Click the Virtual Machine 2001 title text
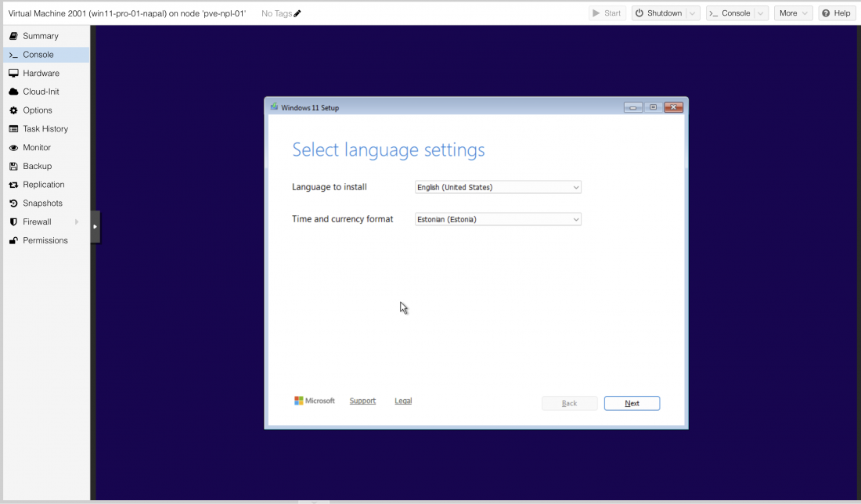This screenshot has height=504, width=861. (127, 14)
